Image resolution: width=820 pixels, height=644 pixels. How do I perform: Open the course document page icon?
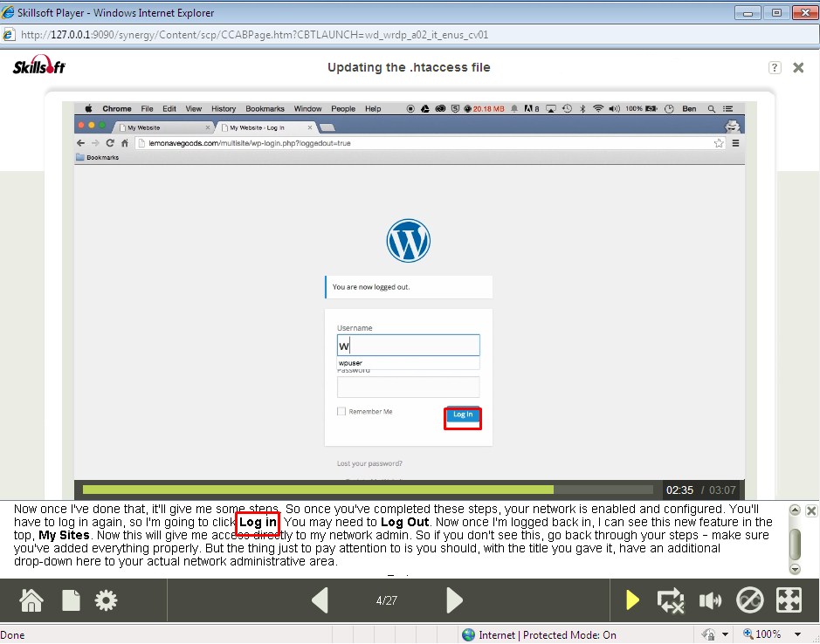tap(71, 600)
